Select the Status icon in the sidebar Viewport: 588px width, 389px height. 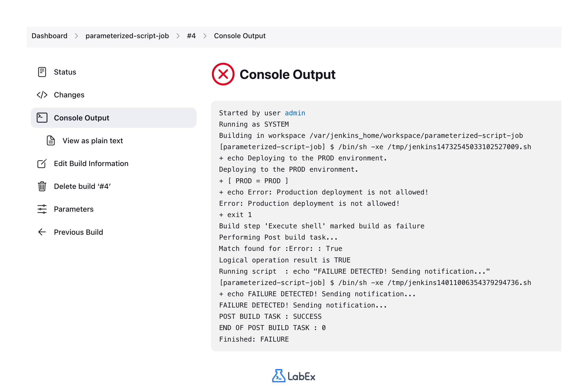(x=42, y=72)
